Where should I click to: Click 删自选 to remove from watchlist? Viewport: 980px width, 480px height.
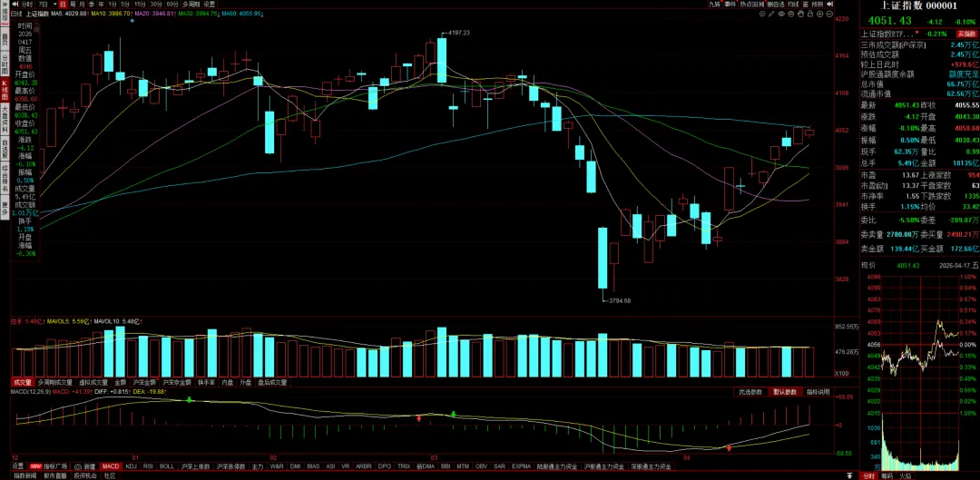coord(776,5)
